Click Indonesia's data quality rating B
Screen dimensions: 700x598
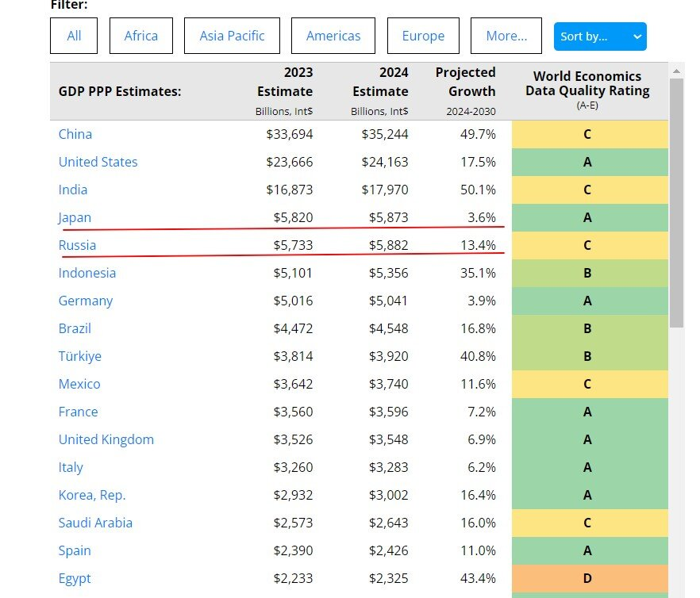(590, 273)
